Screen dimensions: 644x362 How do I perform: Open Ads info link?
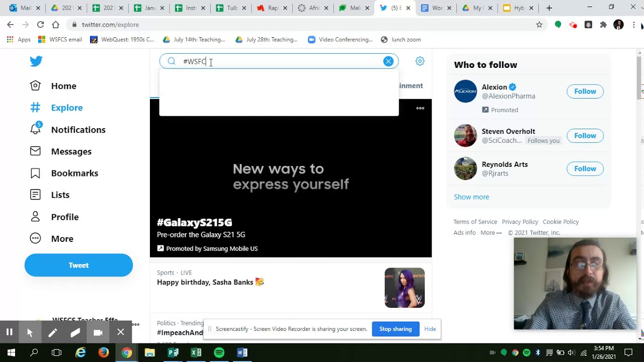tap(464, 233)
